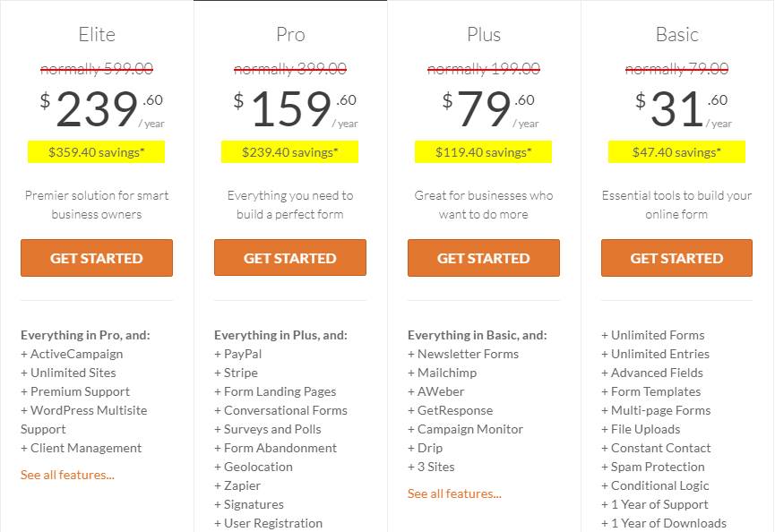
Task: Click GET STARTED under Pro plan
Action: point(290,258)
